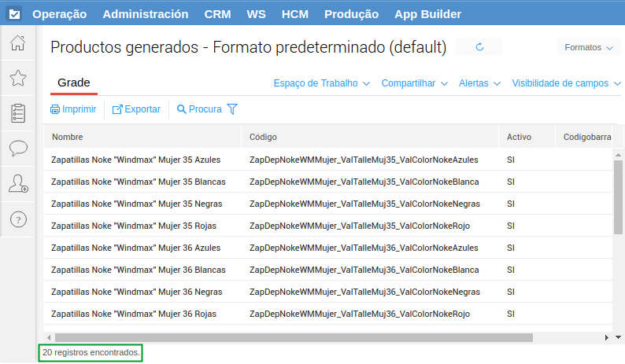Image resolution: width=625 pixels, height=364 pixels.
Task: Open the chat bubble icon
Action: point(18,148)
